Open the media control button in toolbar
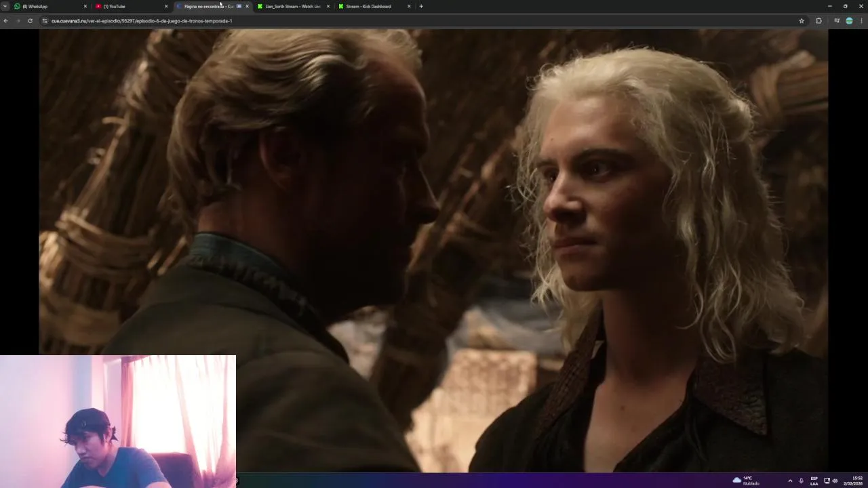Screen dimensions: 868x488 [837, 21]
